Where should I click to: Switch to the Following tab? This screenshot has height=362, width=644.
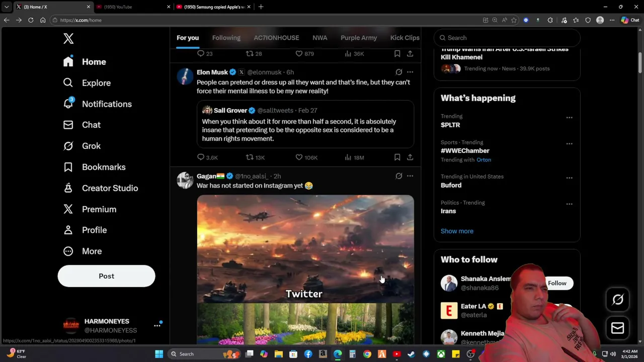[226, 38]
